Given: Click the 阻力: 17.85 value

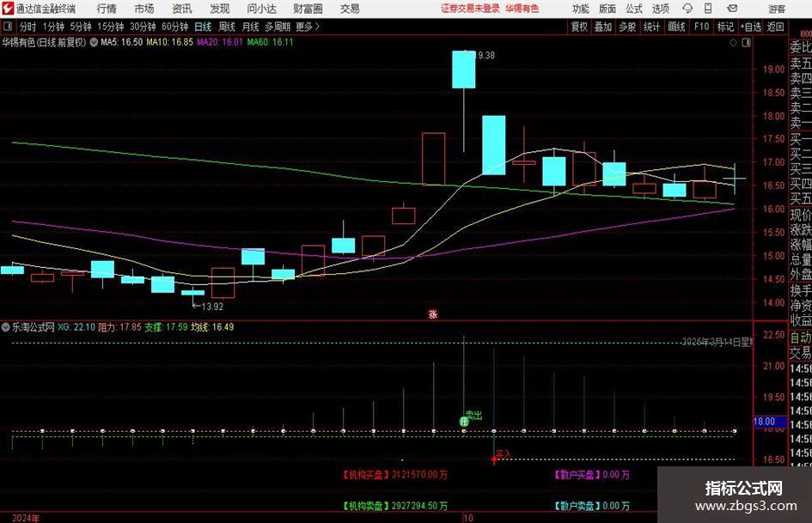Looking at the screenshot, I should tap(119, 327).
